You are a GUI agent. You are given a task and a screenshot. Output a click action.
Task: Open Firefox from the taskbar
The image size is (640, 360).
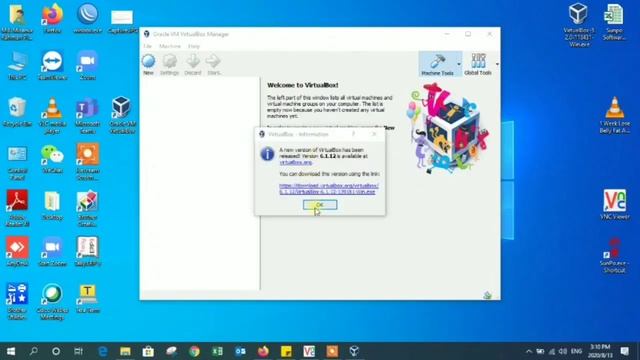tap(263, 351)
